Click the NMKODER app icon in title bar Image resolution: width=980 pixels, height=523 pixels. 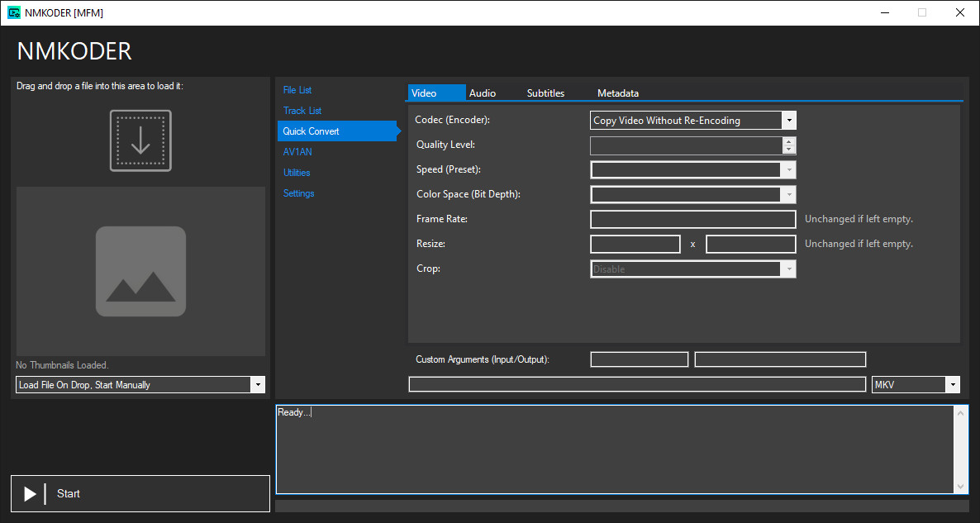pyautogui.click(x=14, y=12)
